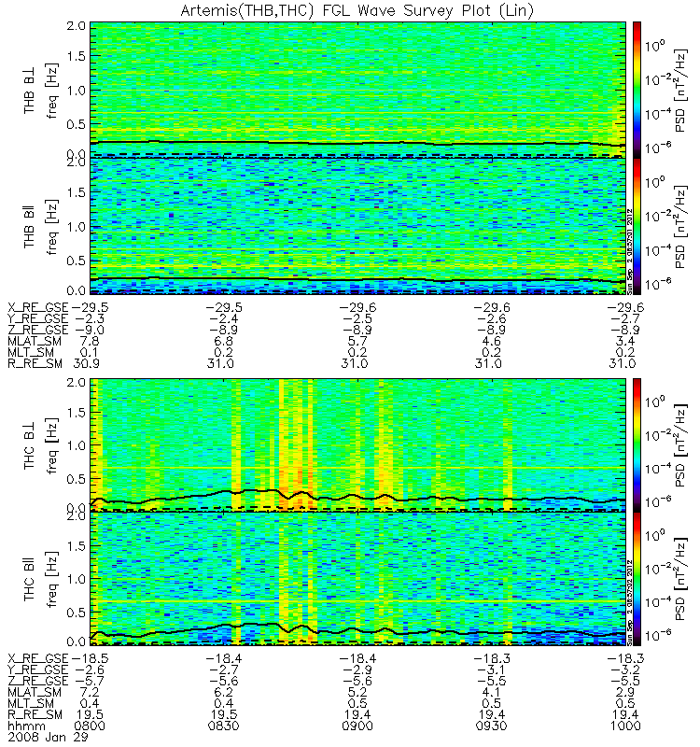Click the '0.5' frequency tick on THC B∥ axis

pyautogui.click(x=77, y=613)
